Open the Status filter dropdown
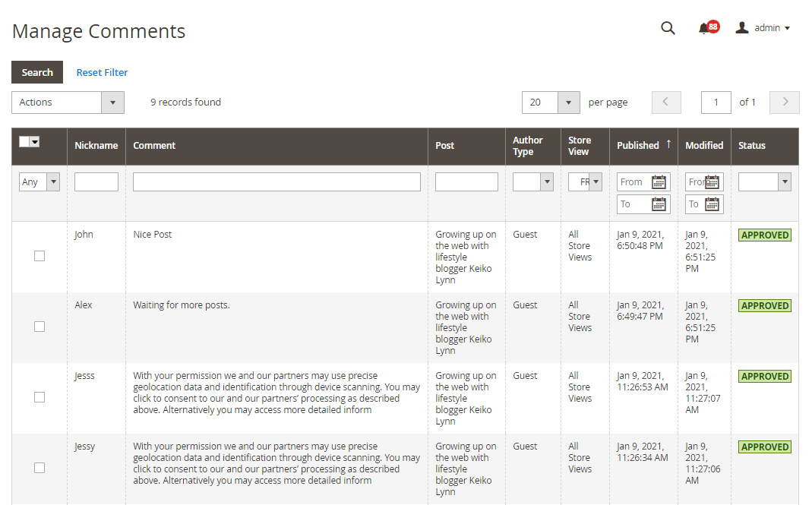The image size is (812, 505). 764,181
